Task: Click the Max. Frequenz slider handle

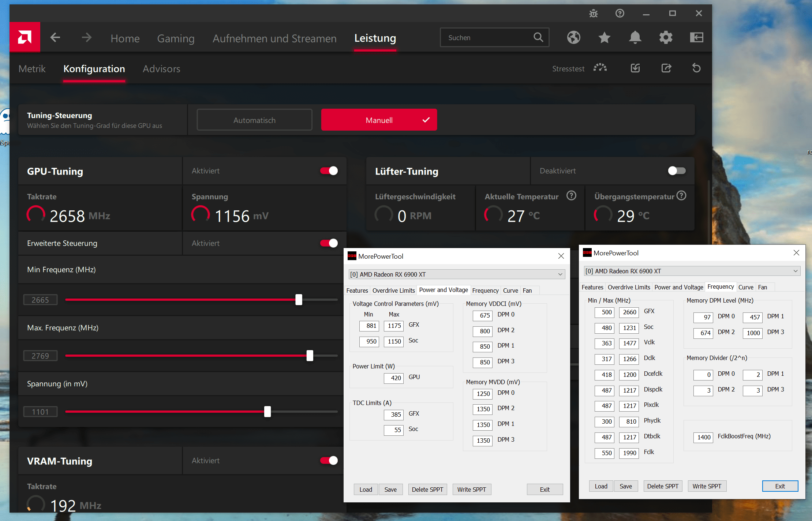Action: click(310, 356)
